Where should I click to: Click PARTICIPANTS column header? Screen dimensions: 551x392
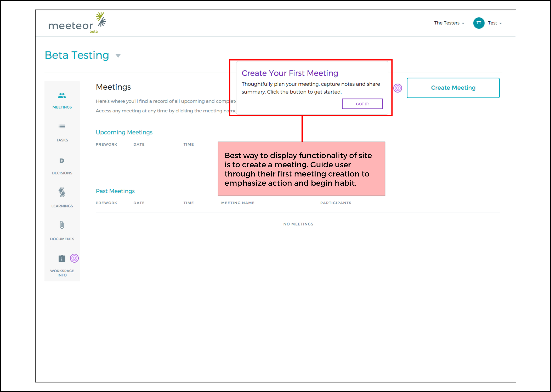336,203
